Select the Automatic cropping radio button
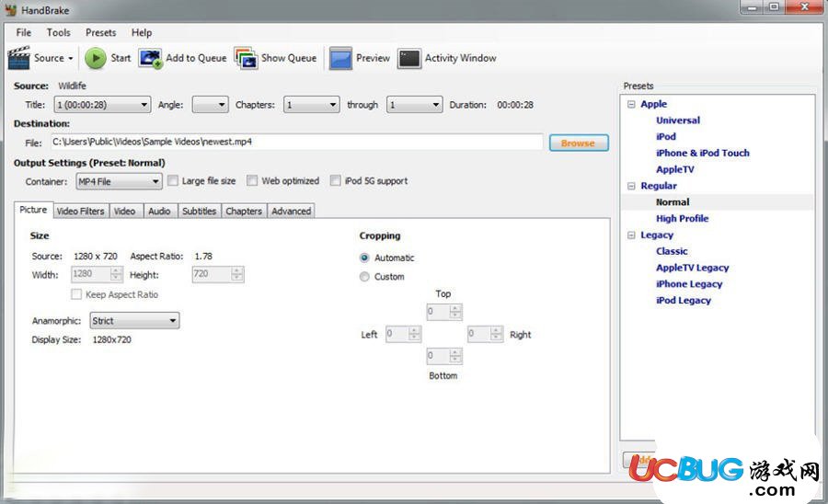 click(364, 258)
